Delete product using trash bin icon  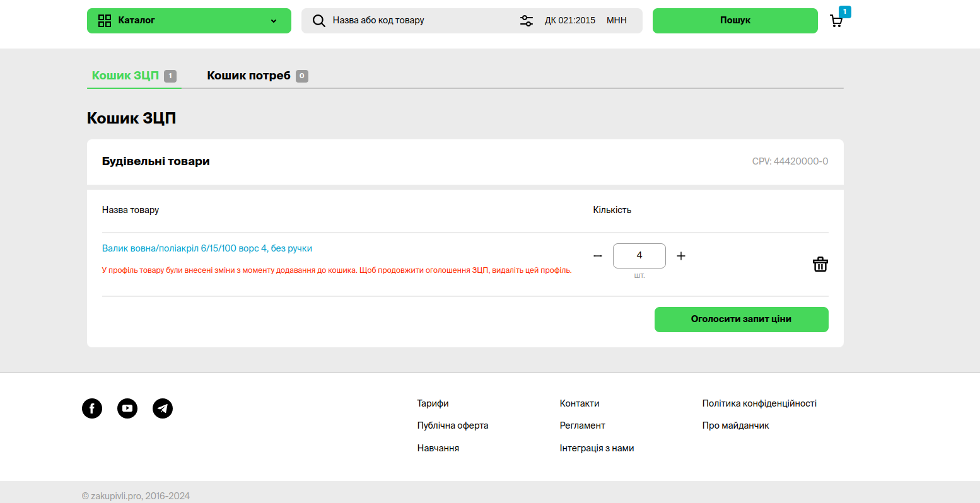820,264
